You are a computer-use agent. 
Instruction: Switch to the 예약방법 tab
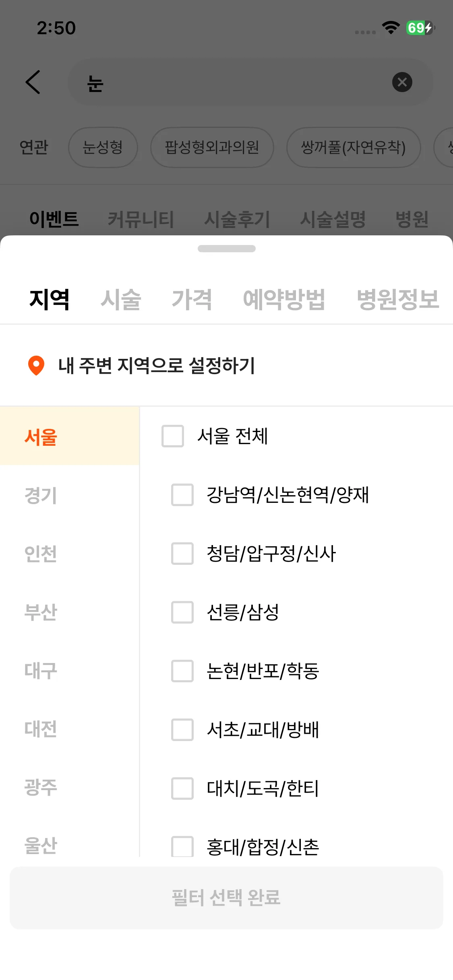pos(284,300)
